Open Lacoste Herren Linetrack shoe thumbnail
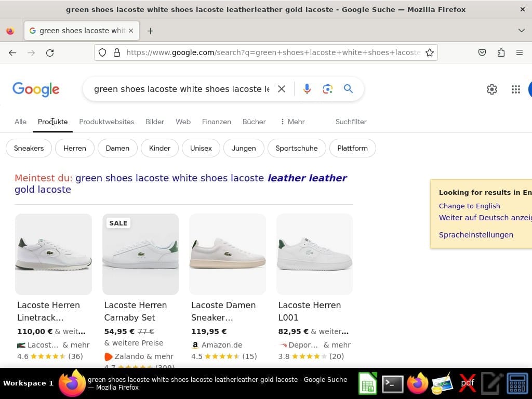 pyautogui.click(x=54, y=254)
